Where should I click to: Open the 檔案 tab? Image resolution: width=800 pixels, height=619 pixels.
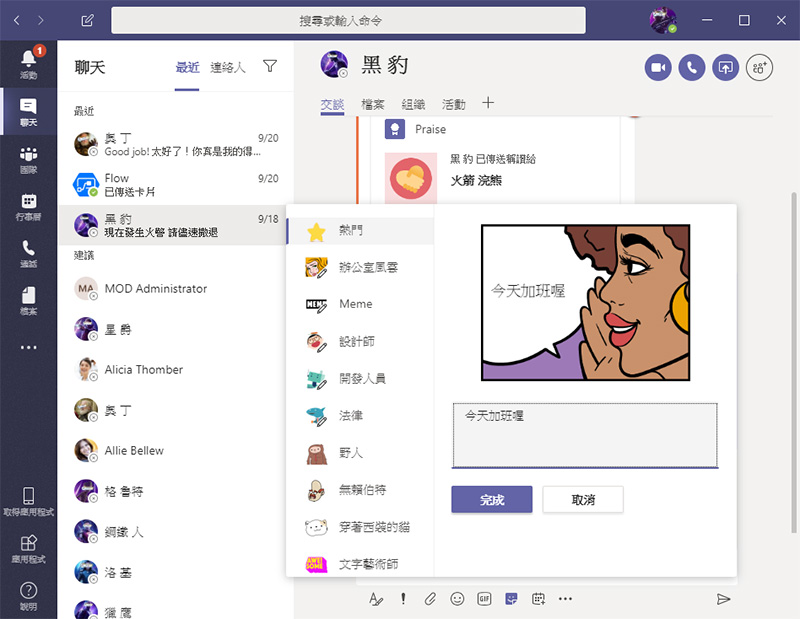coord(372,104)
